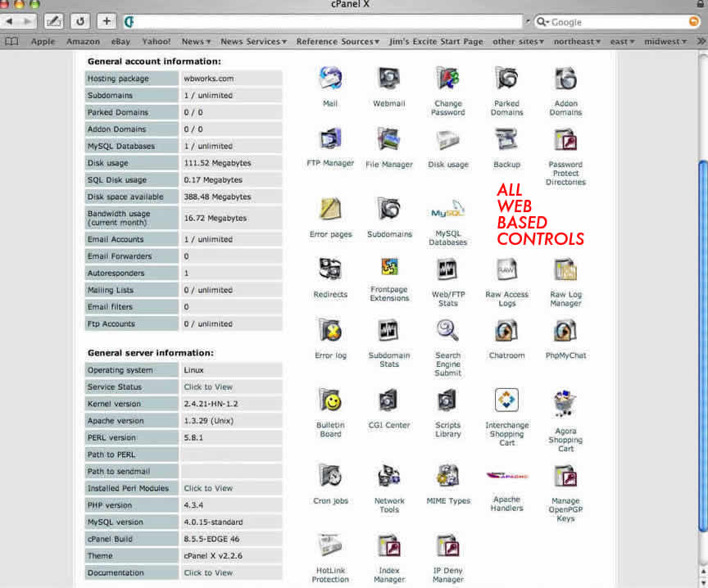Launch the FTP Manager icon
Screen dimensions: 708x588
tap(330, 139)
